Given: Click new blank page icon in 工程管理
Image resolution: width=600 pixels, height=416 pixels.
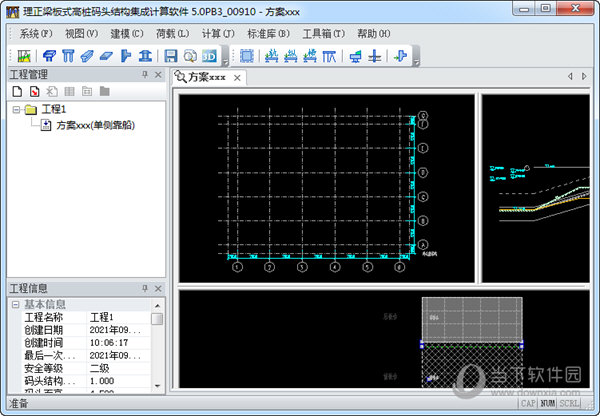Looking at the screenshot, I should pos(17,91).
